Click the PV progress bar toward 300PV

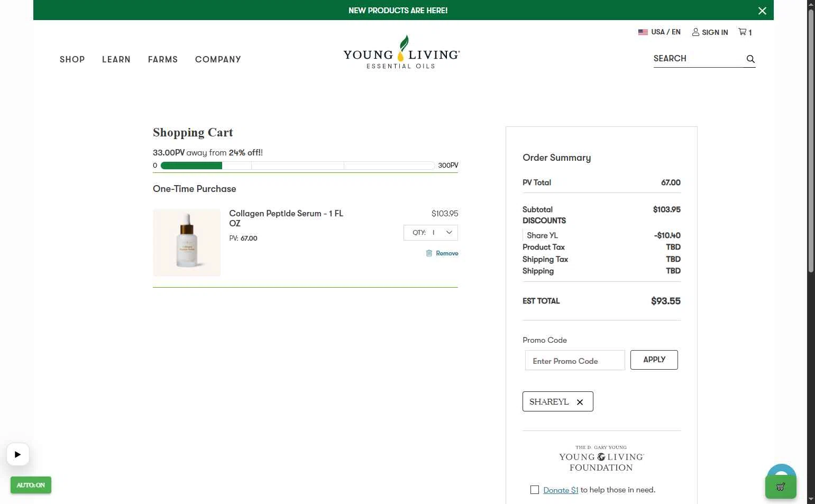pyautogui.click(x=297, y=166)
